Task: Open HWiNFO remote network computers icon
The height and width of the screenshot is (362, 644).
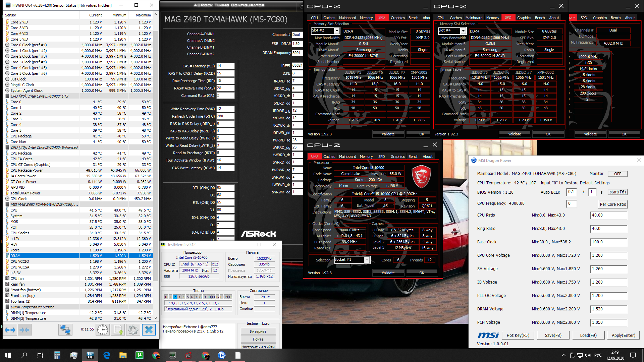Action: 65,330
